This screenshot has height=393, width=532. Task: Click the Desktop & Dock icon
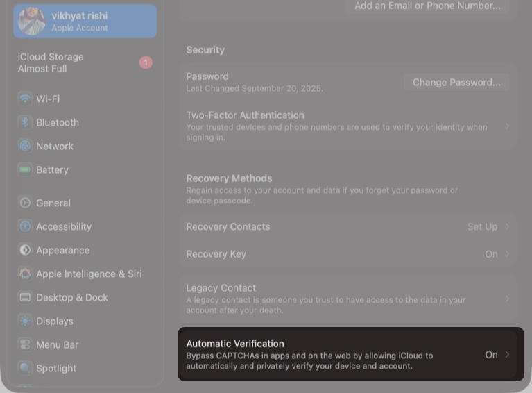(25, 297)
